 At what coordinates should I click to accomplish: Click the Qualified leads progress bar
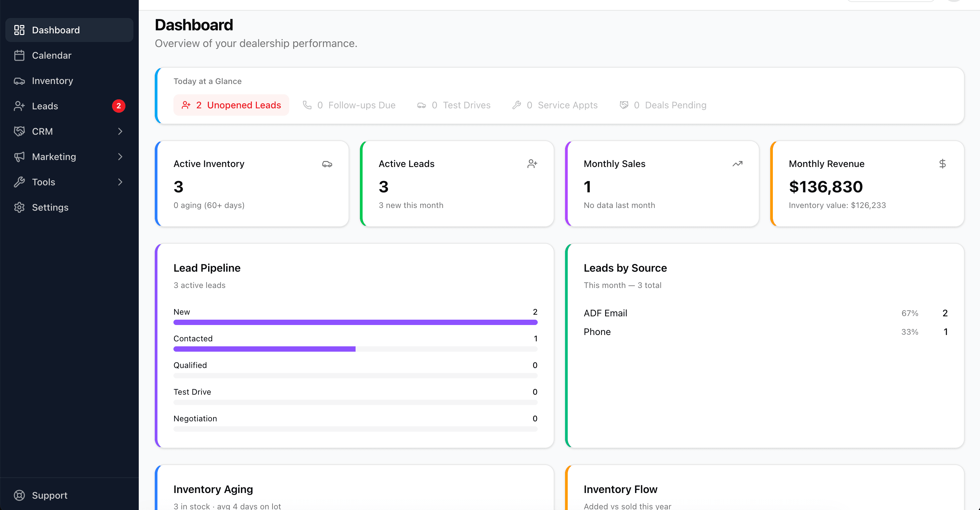(355, 376)
